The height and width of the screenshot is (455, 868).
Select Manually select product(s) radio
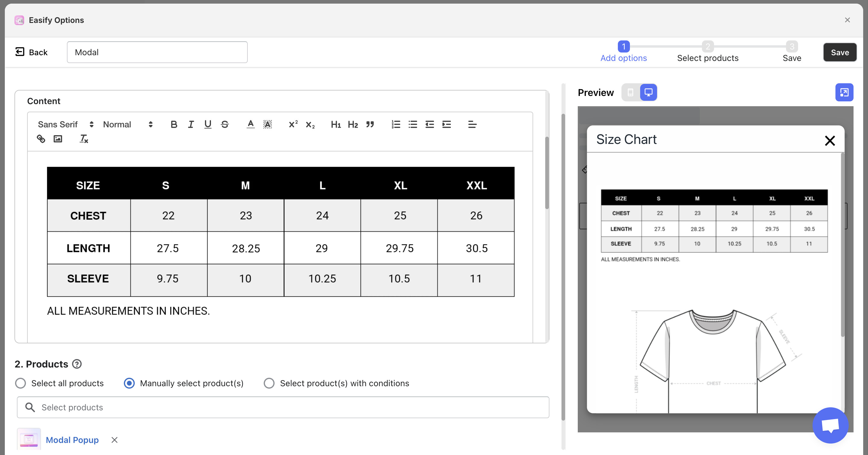(x=129, y=383)
